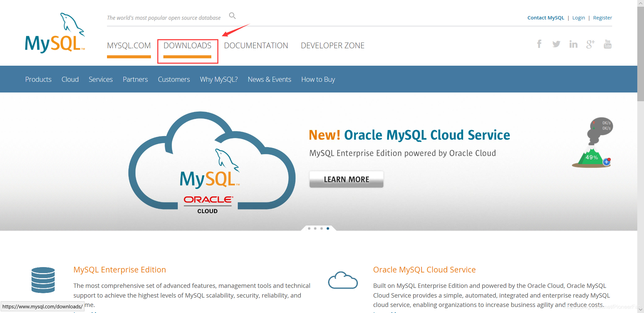This screenshot has height=313, width=644.
Task: Open the Partners menu item
Action: [x=135, y=79]
